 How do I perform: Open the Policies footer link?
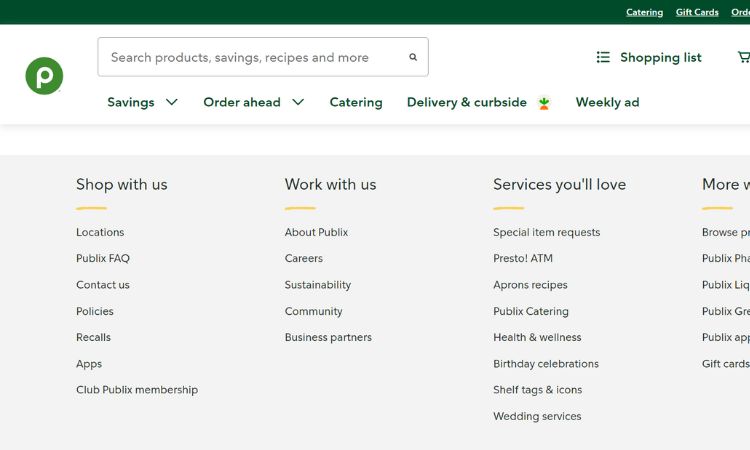[x=95, y=311]
